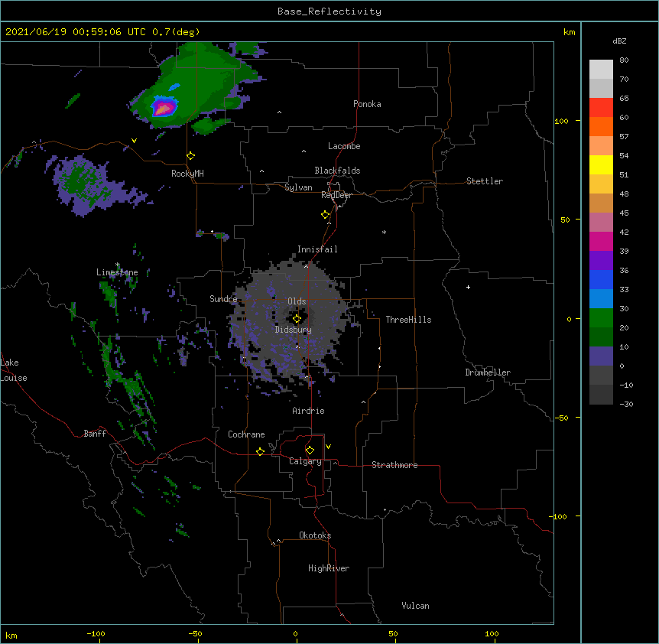Click the white asterisk marker east of RedDeer
The height and width of the screenshot is (644, 659).
[384, 233]
